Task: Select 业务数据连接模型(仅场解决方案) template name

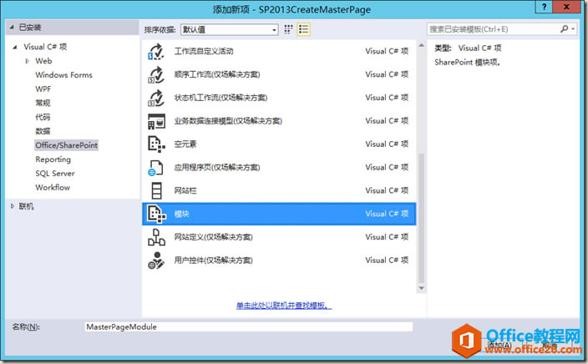Action: click(x=228, y=121)
